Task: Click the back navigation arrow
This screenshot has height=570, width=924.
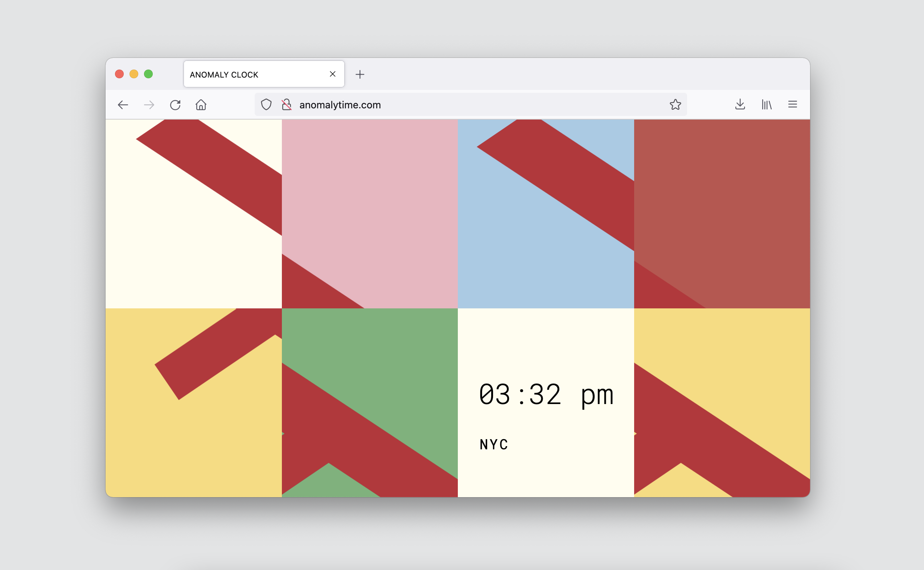Action: point(123,105)
